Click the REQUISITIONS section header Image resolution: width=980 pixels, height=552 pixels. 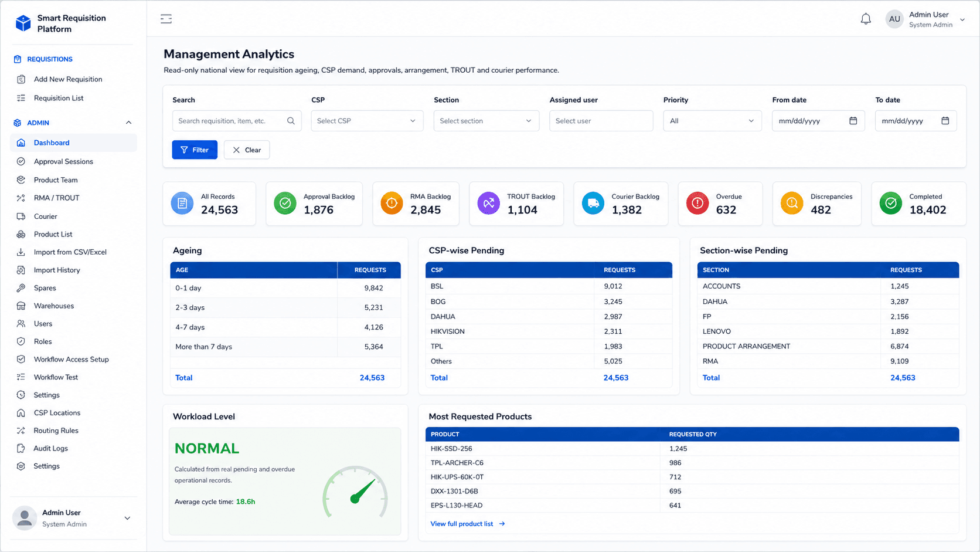50,59
